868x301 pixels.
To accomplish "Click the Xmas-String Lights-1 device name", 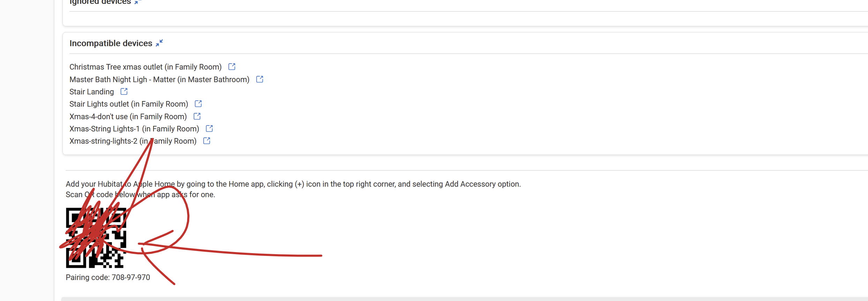I will 134,129.
